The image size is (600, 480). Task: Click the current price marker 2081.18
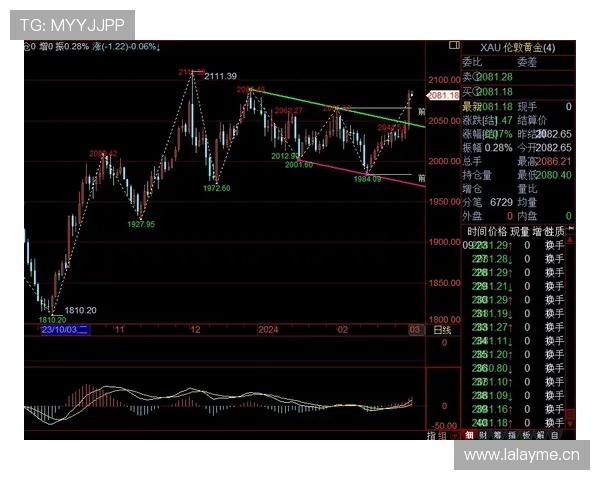click(x=441, y=95)
